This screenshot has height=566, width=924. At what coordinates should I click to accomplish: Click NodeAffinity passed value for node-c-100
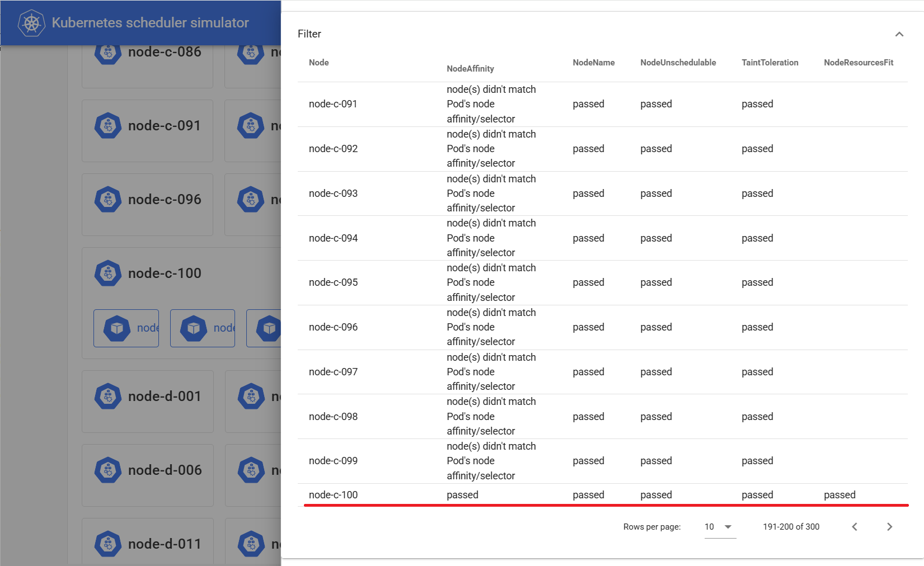(462, 495)
